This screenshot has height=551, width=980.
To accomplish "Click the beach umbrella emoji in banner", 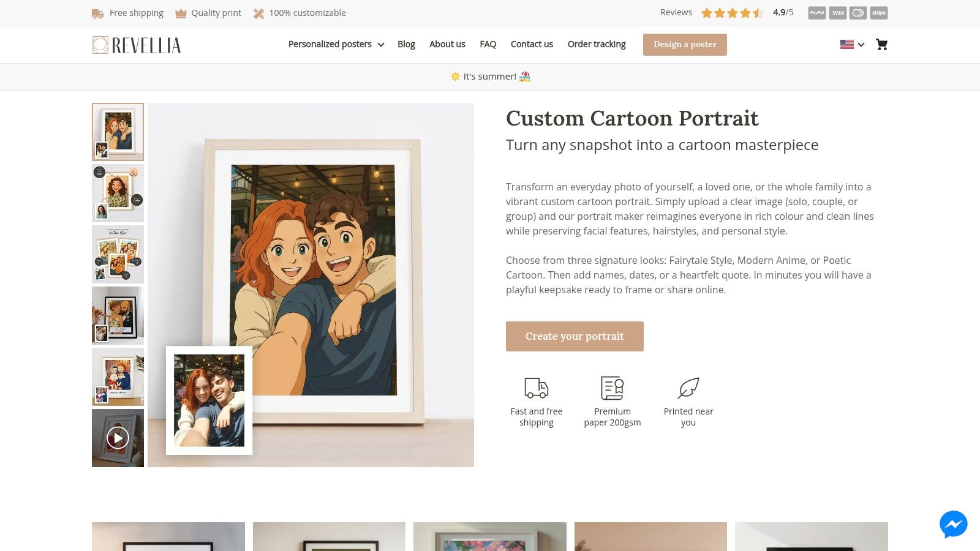I will coord(524,77).
